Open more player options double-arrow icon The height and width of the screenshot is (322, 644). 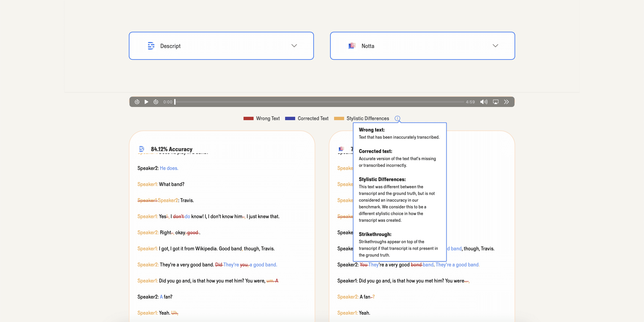506,102
